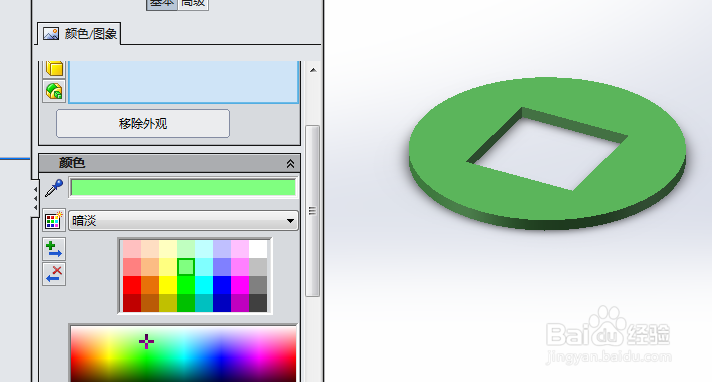Open the 暗淡 swatch set dropdown
Image resolution: width=712 pixels, height=382 pixels.
pyautogui.click(x=183, y=221)
